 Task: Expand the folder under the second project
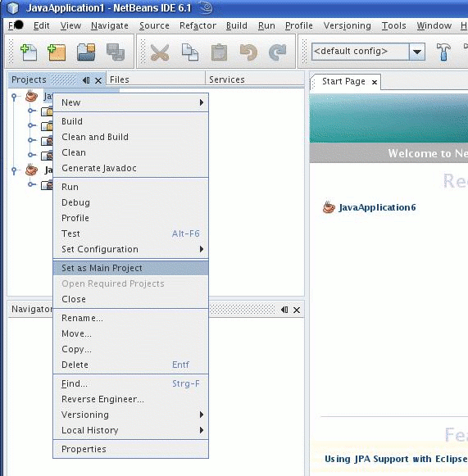tap(31, 184)
